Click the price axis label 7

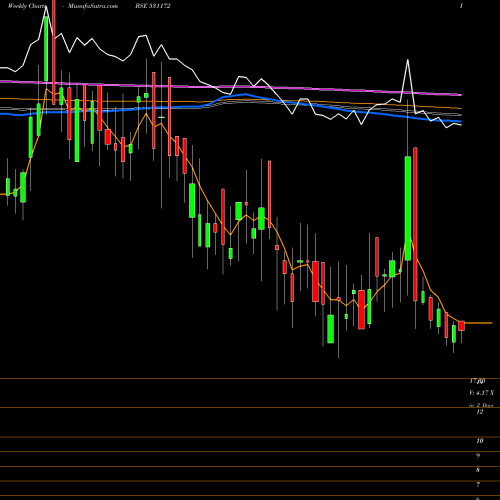pyautogui.click(x=478, y=485)
